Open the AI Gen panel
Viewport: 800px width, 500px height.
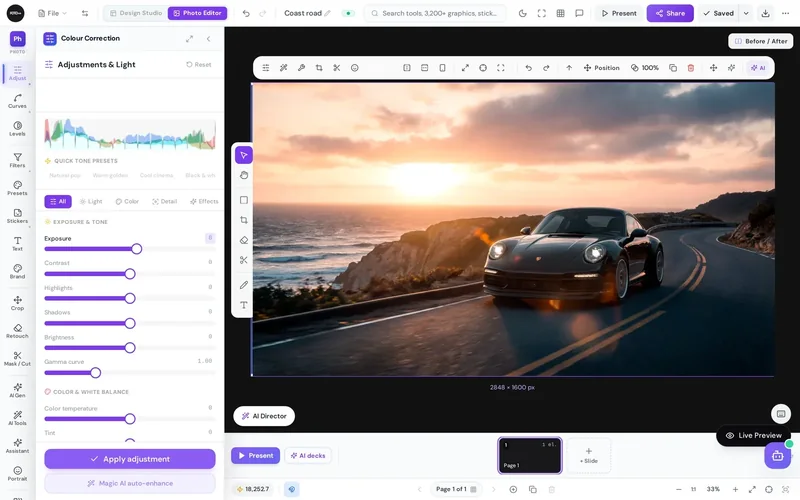17,390
